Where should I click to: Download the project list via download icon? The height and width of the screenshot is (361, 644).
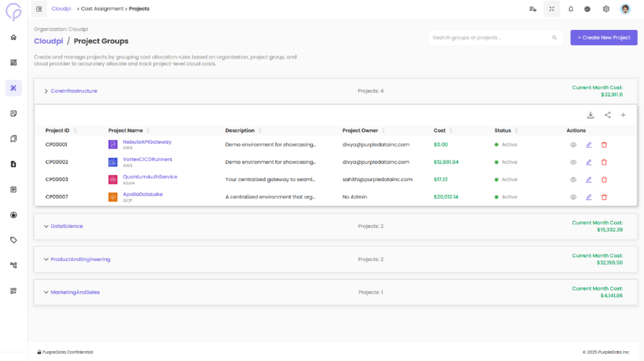pyautogui.click(x=590, y=115)
